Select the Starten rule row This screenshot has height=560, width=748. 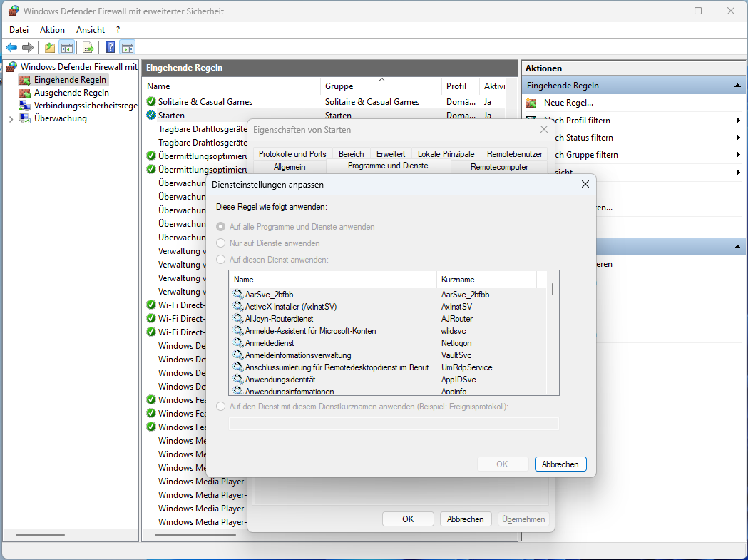324,115
